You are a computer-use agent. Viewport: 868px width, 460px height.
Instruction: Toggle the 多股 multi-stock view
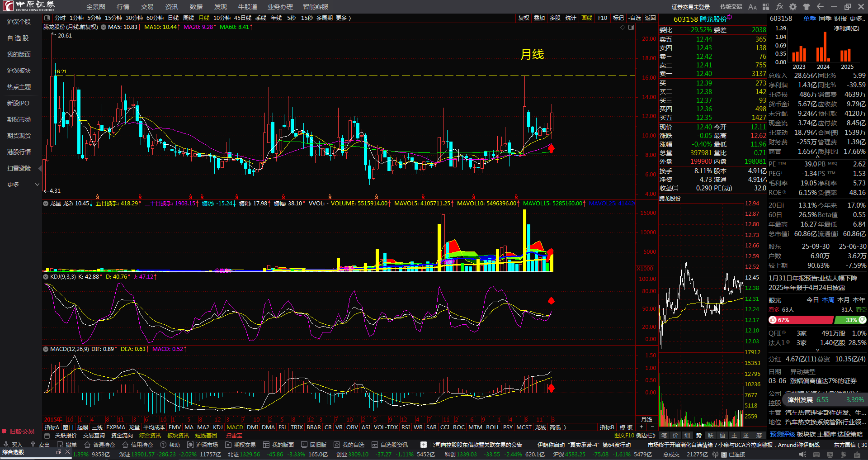click(555, 18)
